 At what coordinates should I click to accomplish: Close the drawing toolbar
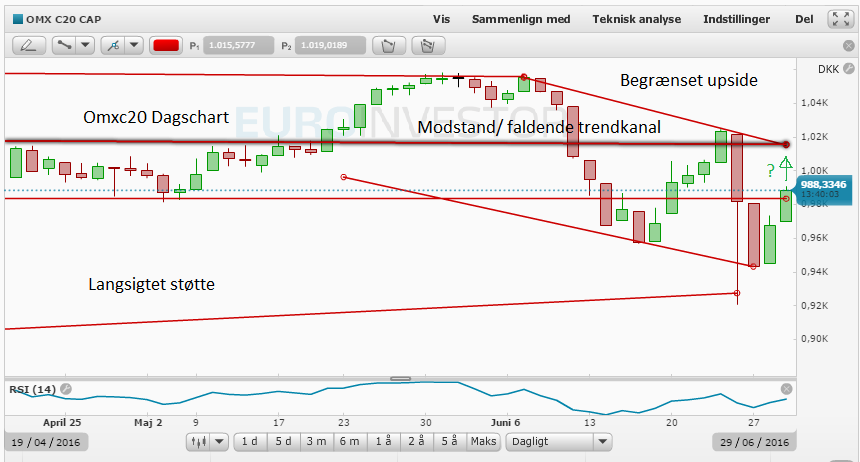(848, 46)
